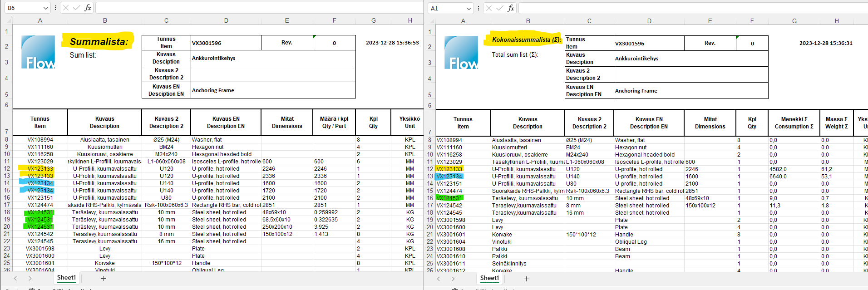Select the Sheet1 tab in the right workbook
The width and height of the screenshot is (868, 290).
(489, 278)
